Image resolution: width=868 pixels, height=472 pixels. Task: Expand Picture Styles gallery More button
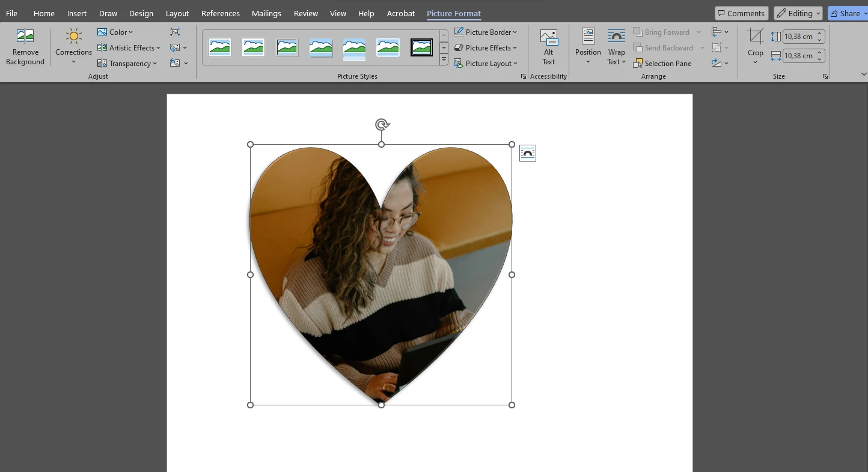coord(444,59)
